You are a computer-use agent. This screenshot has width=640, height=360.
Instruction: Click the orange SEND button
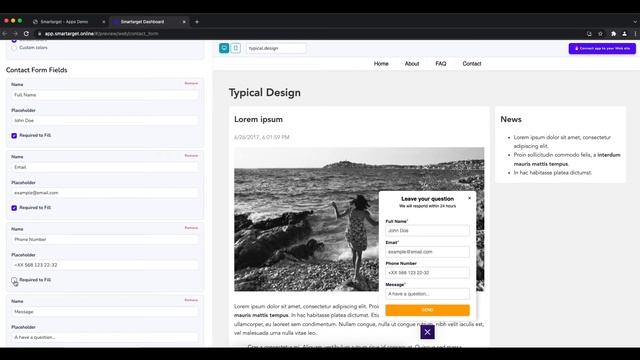point(427,310)
